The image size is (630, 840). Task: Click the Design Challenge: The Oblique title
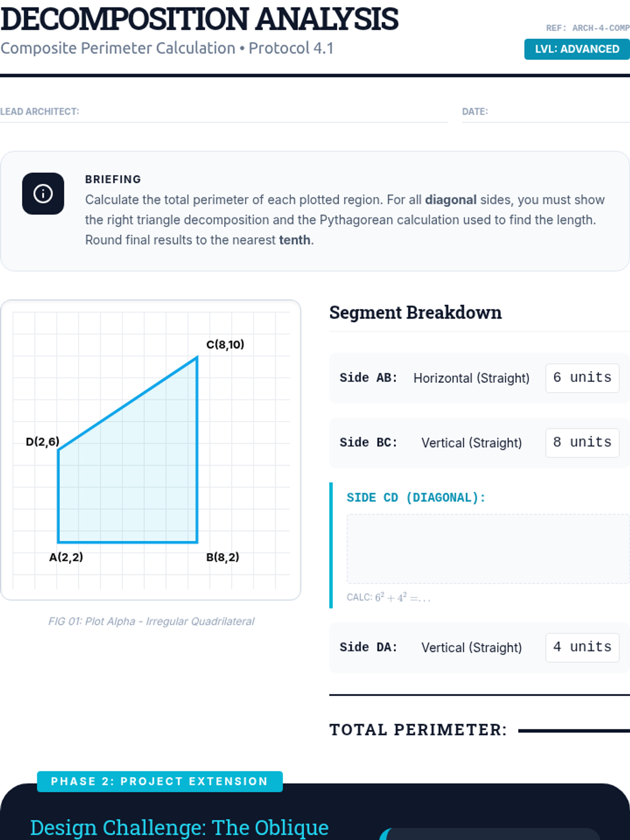coord(180,827)
